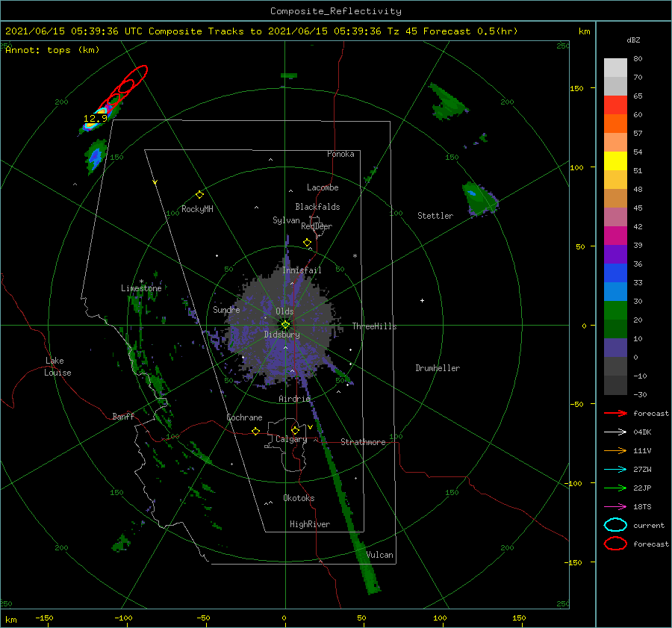This screenshot has height=628, width=672.
Task: Click the Ponoka city label
Action: [x=340, y=154]
